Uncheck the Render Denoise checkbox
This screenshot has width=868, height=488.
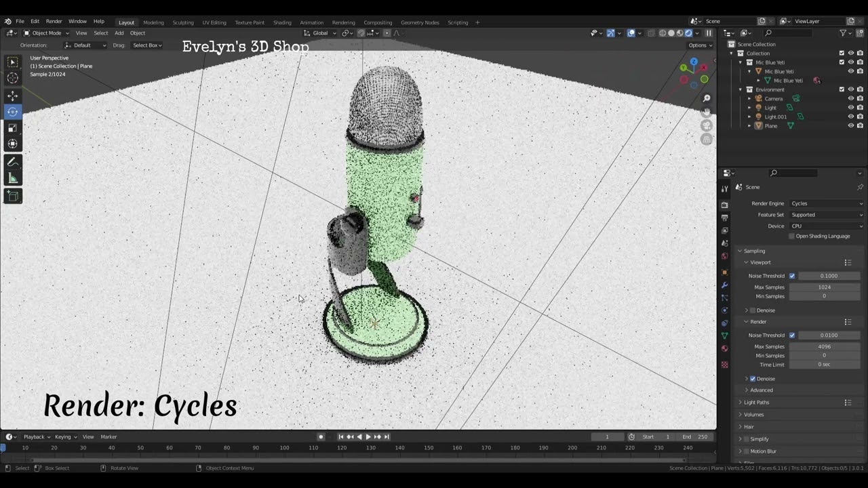[x=753, y=379]
